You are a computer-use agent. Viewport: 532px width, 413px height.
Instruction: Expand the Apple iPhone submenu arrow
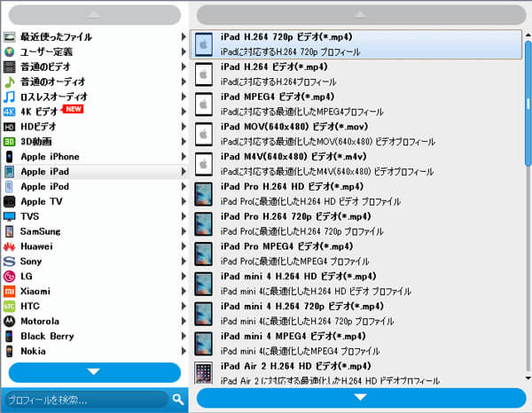(x=184, y=156)
